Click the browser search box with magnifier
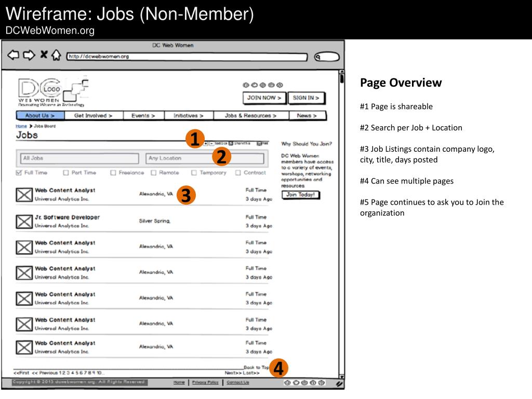 pyautogui.click(x=326, y=57)
